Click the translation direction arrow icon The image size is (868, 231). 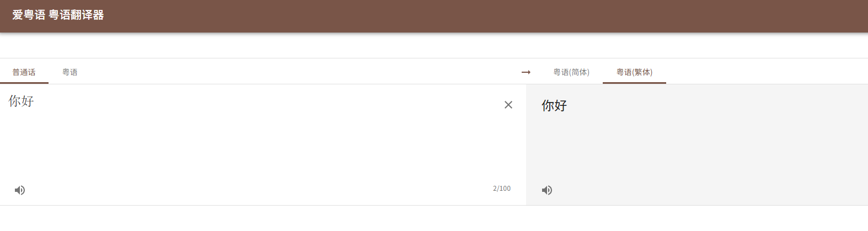(526, 72)
